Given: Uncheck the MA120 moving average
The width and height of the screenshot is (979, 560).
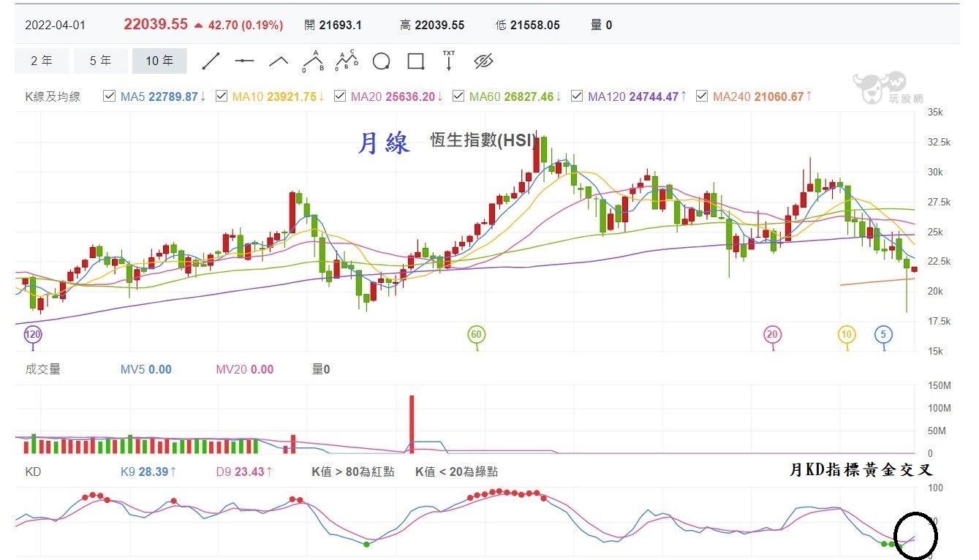Looking at the screenshot, I should pyautogui.click(x=577, y=96).
